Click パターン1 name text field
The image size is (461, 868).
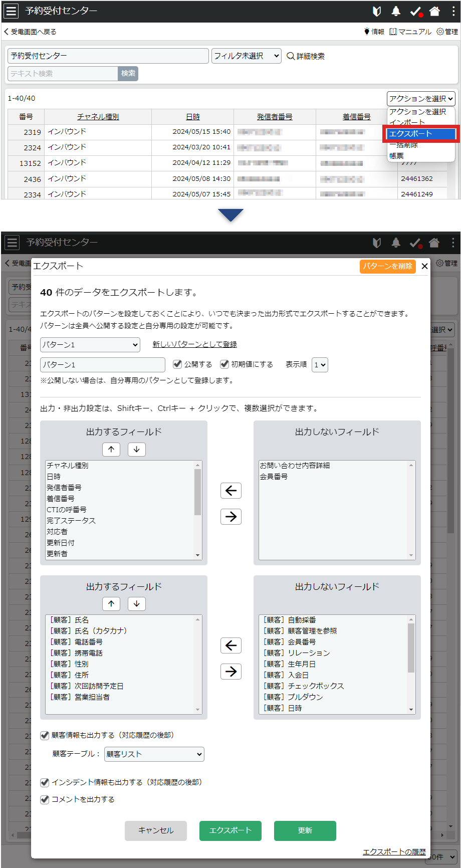tap(103, 365)
